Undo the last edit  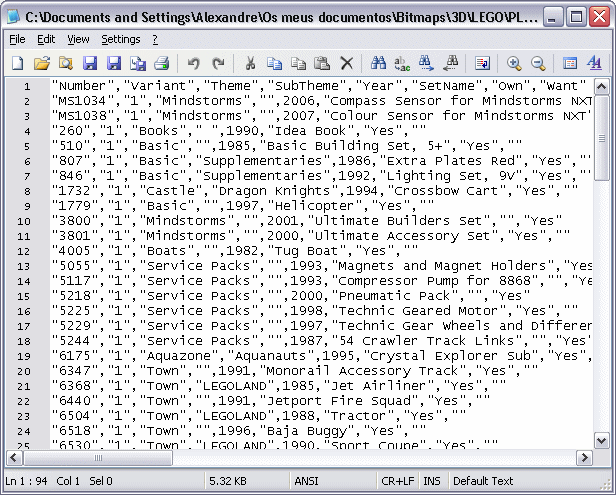(x=194, y=63)
